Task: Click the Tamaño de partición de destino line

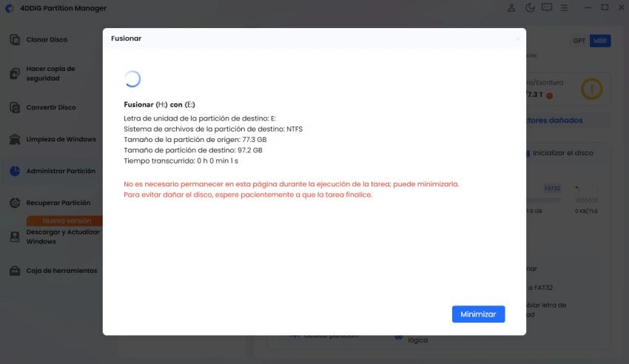Action: point(193,150)
